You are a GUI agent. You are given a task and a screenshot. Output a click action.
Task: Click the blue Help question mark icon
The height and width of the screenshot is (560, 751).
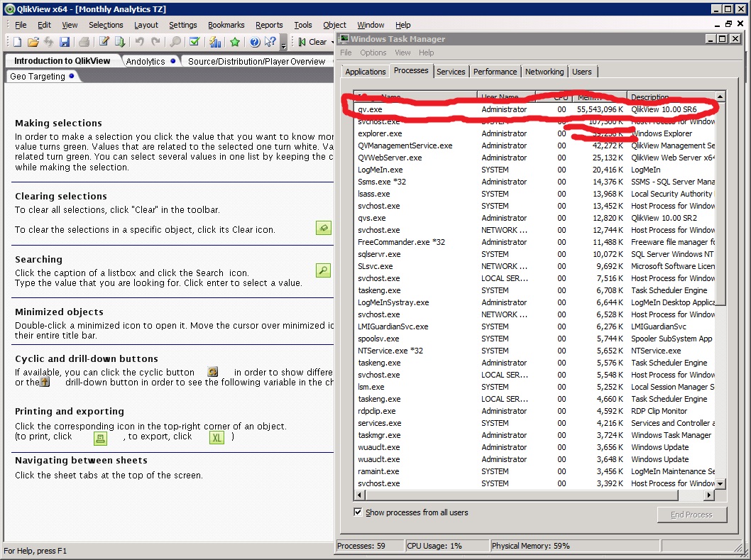point(255,43)
